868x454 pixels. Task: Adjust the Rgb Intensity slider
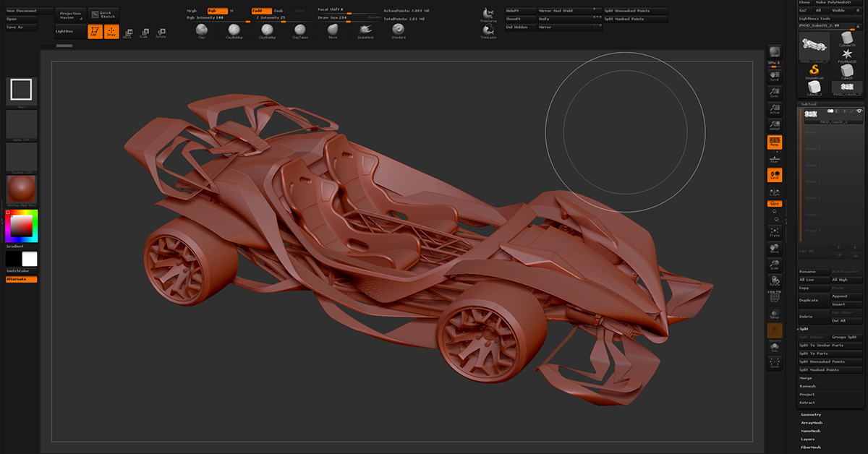(x=217, y=18)
